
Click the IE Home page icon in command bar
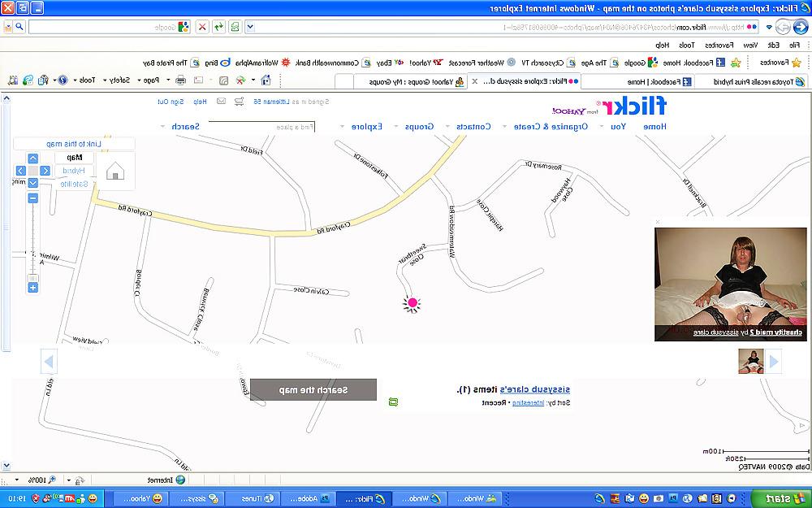click(x=266, y=80)
